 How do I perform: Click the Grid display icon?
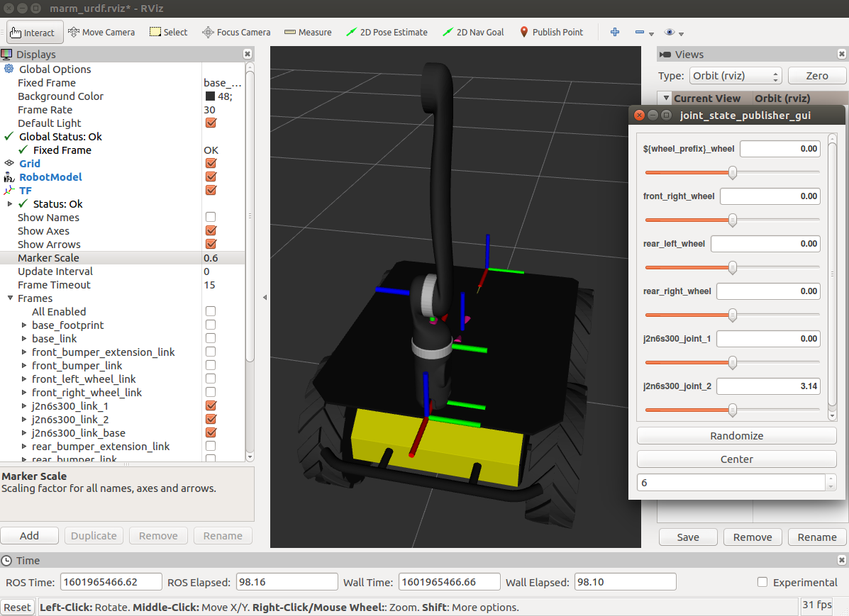[x=9, y=163]
